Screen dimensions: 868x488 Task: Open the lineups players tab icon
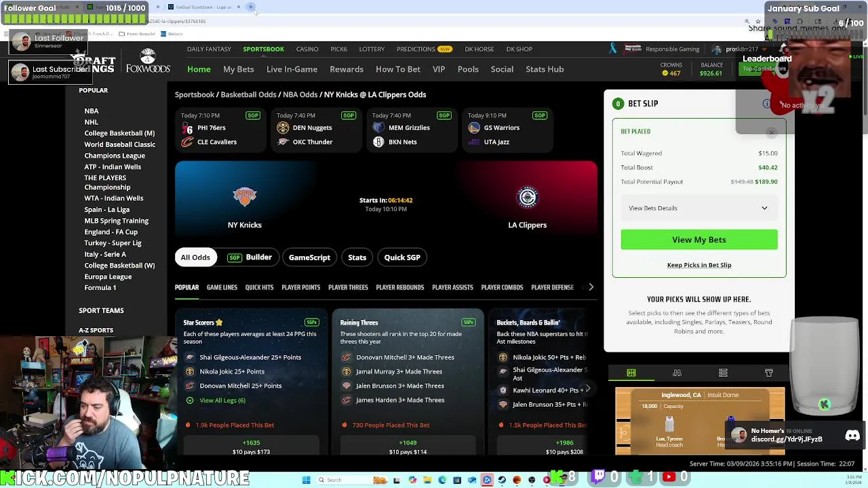(677, 373)
